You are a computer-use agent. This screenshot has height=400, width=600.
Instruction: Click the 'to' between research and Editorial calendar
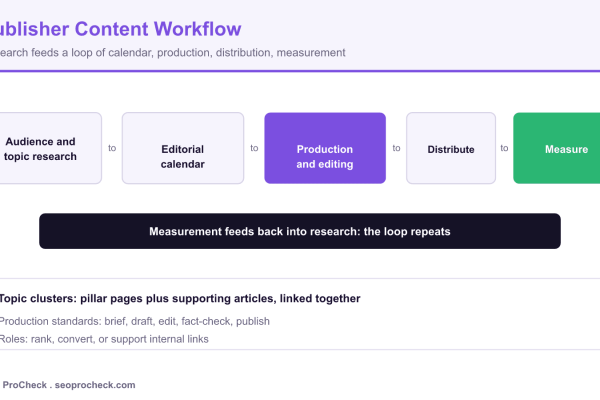pyautogui.click(x=112, y=148)
